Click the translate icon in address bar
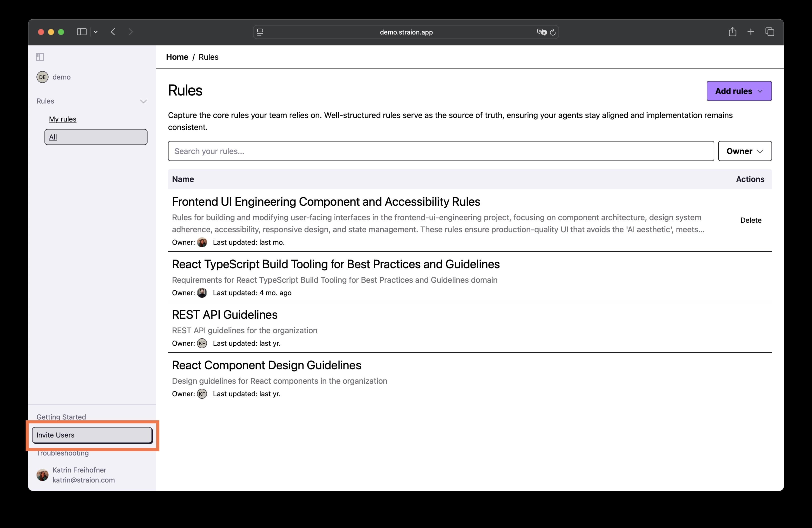812x528 pixels. click(541, 32)
